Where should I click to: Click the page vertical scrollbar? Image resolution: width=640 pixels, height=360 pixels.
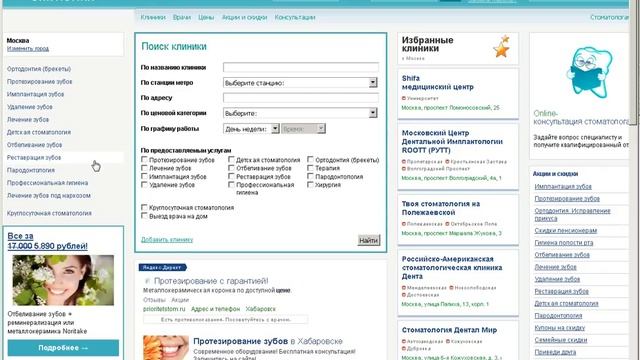pos(634,61)
